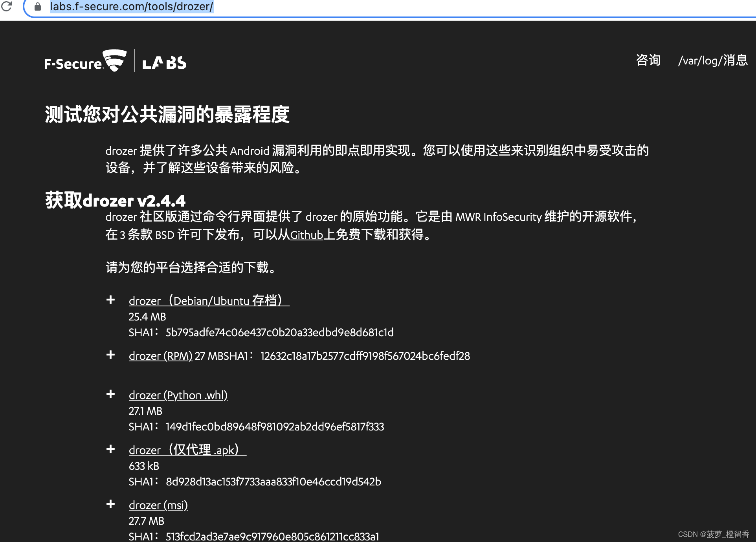Click the padlock icon in the address bar
The image size is (756, 542).
coord(37,7)
